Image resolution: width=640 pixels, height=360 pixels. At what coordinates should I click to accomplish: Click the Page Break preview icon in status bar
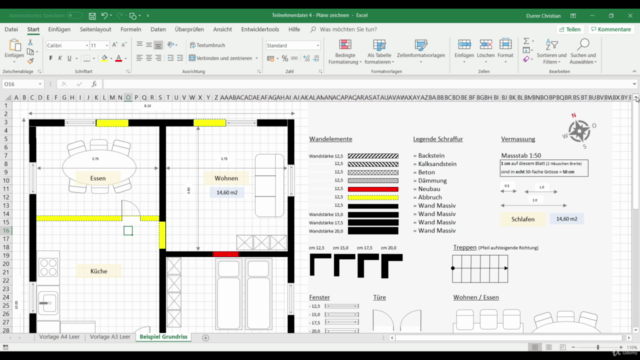tap(562, 347)
